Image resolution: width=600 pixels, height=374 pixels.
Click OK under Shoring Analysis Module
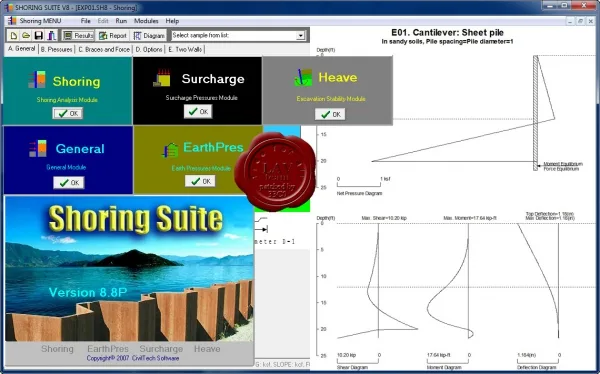pos(68,113)
